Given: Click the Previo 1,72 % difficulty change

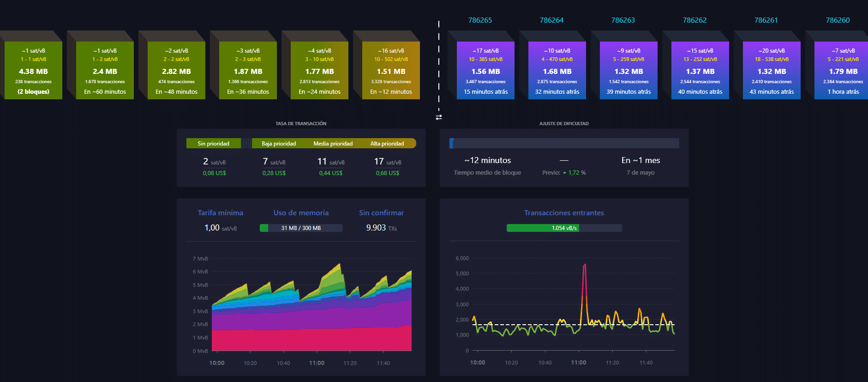Looking at the screenshot, I should click(x=564, y=173).
